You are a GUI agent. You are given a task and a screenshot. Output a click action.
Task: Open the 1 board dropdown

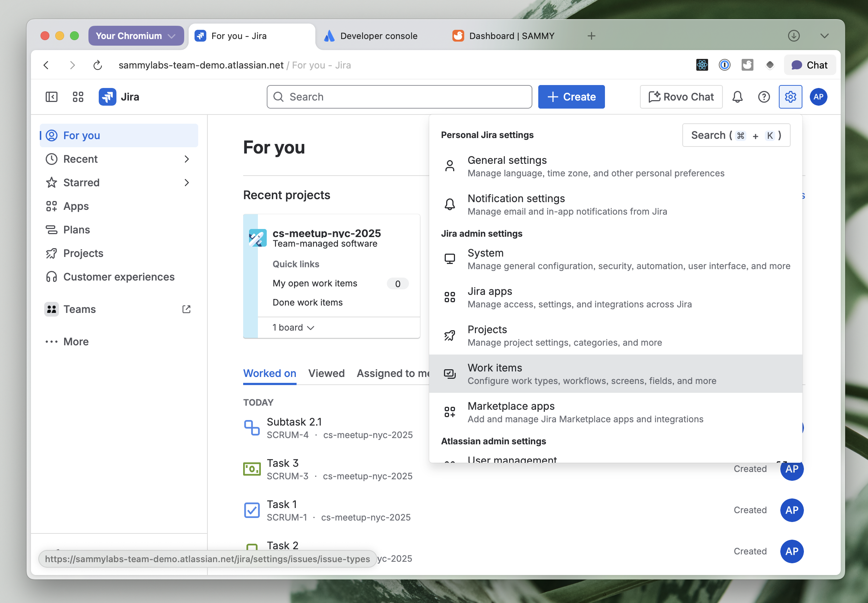[293, 327]
